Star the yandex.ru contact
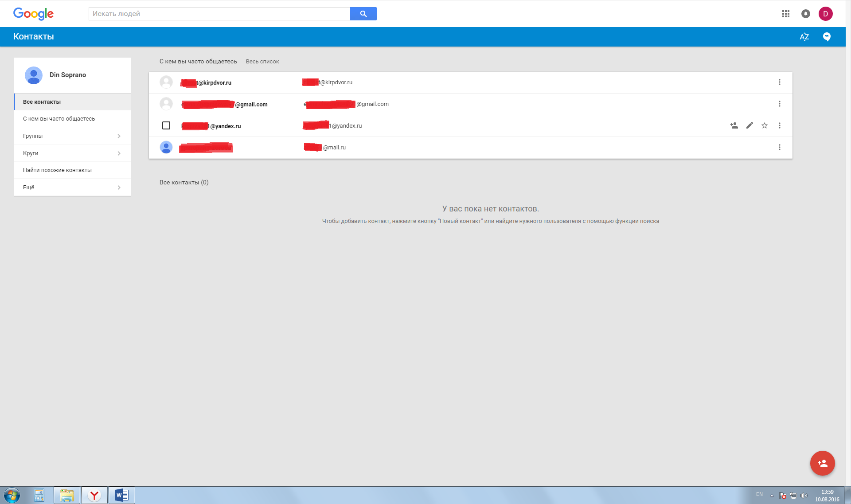 tap(765, 125)
